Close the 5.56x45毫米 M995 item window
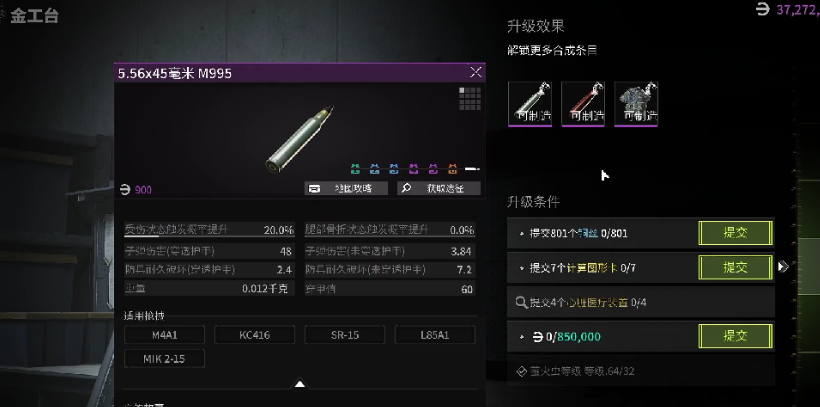This screenshot has width=820, height=407. coord(475,72)
